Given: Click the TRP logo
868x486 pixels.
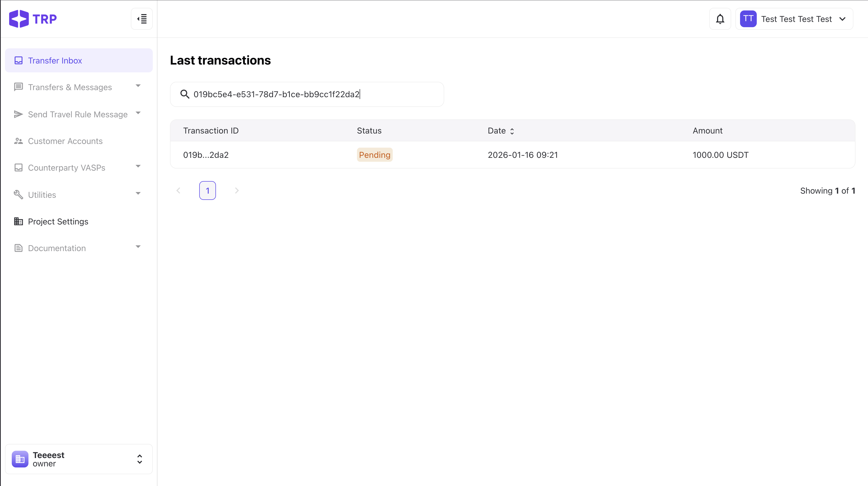Looking at the screenshot, I should [x=33, y=19].
